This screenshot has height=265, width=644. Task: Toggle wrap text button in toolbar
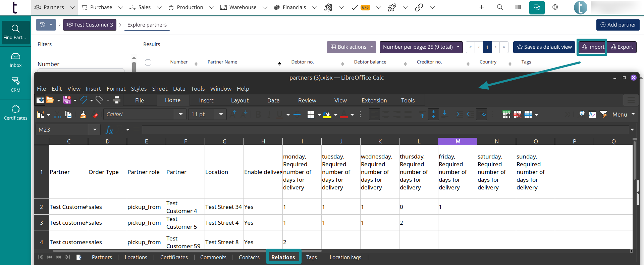[481, 115]
